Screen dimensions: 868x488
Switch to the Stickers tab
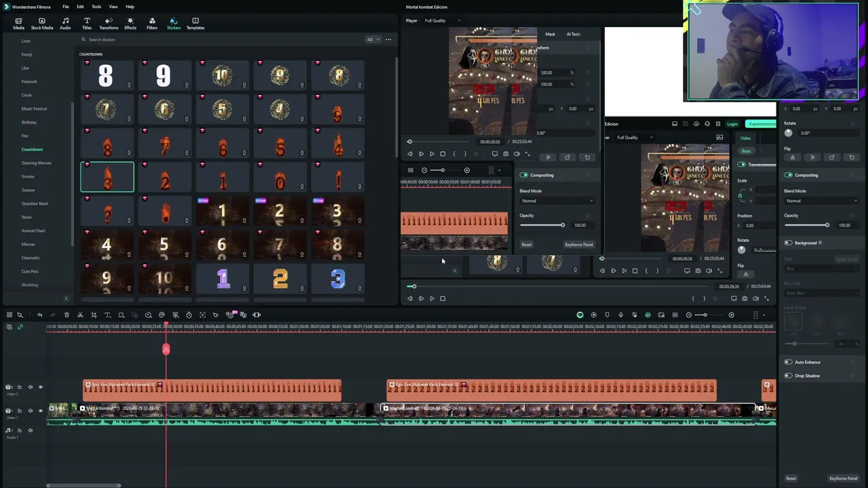174,24
